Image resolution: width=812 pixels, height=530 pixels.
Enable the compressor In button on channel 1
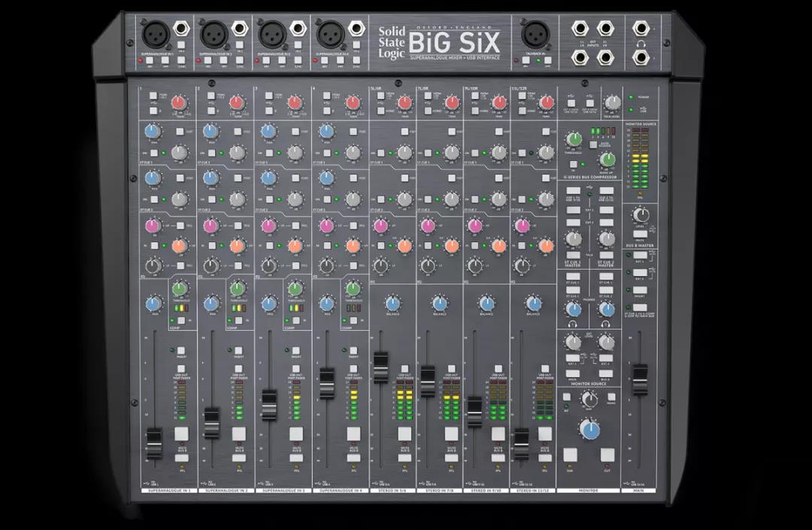[x=181, y=321]
